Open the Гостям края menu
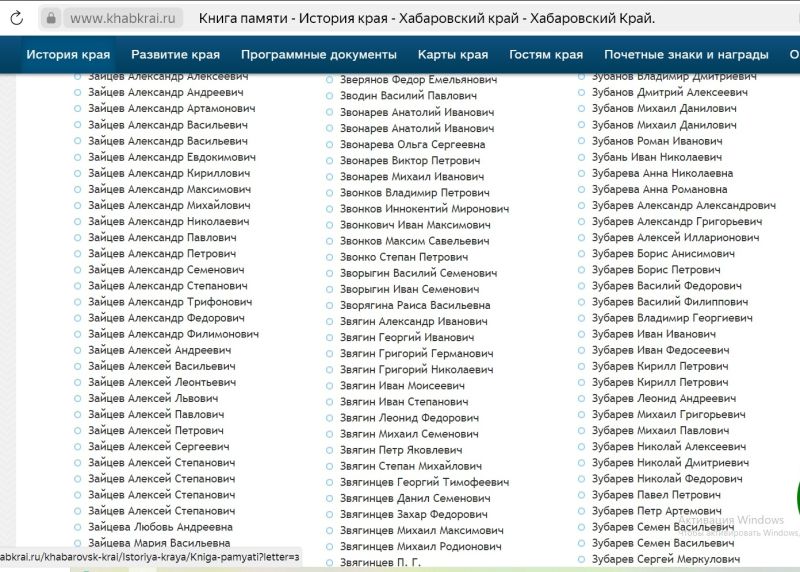The image size is (800, 572). pos(546,55)
